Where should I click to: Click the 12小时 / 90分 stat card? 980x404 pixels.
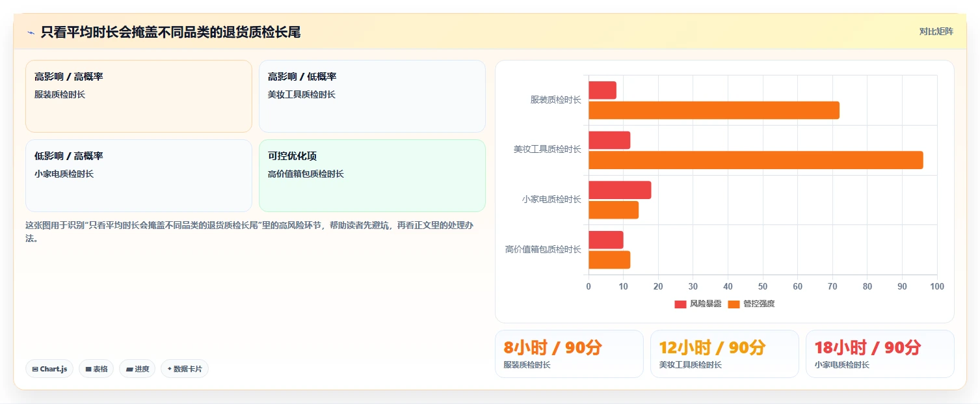724,354
